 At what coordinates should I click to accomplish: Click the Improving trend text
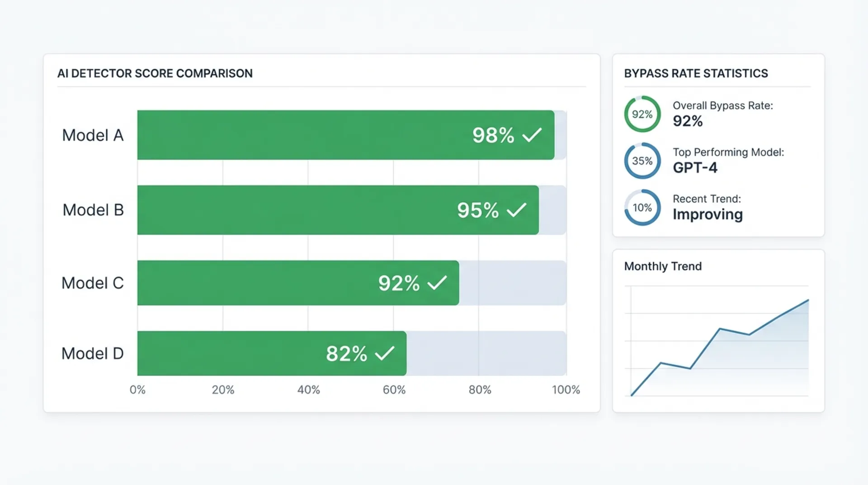coord(708,214)
